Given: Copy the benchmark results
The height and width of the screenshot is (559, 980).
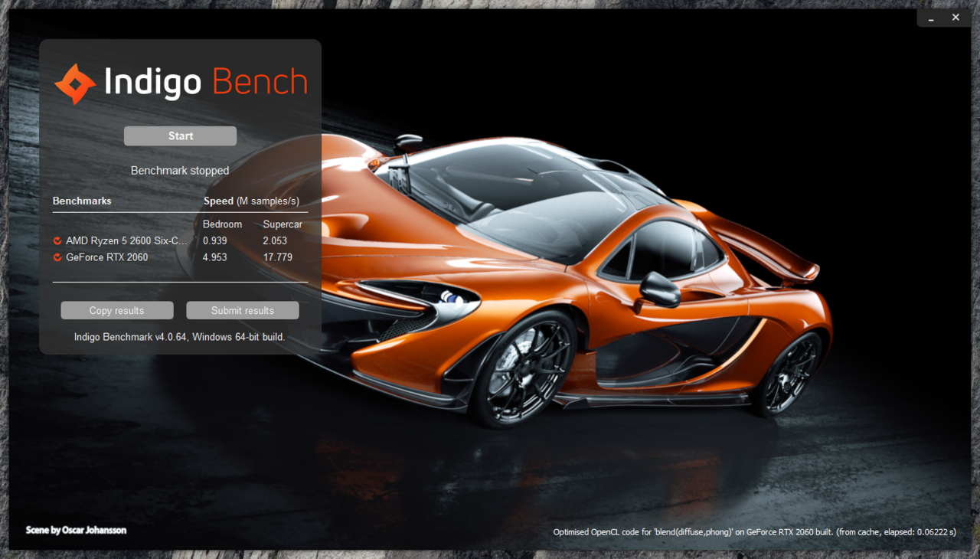Looking at the screenshot, I should pos(117,310).
